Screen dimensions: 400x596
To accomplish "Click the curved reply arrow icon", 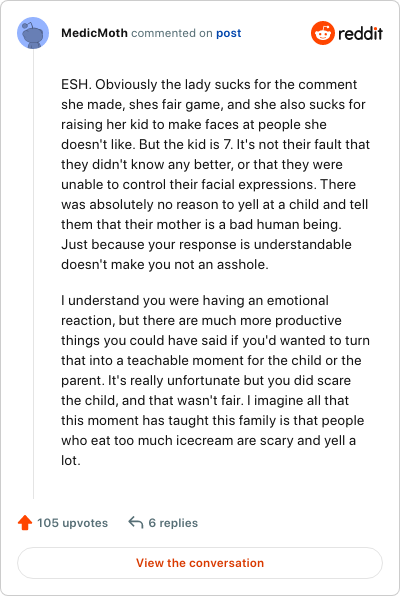I will (x=136, y=522).
